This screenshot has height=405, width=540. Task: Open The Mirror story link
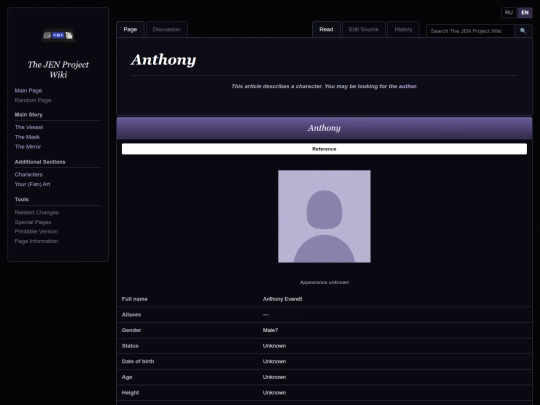[x=28, y=147]
